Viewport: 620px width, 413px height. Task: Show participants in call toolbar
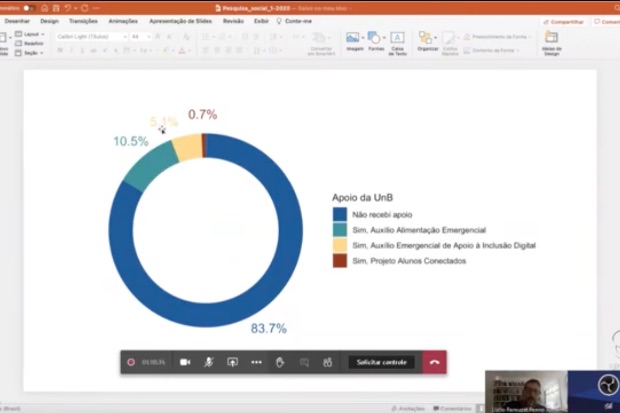[x=327, y=362]
